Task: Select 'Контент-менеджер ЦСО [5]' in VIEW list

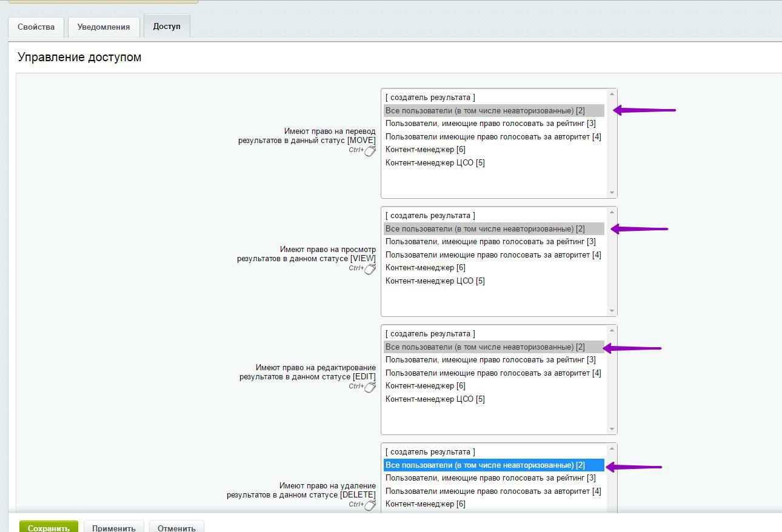Action: 494,281
